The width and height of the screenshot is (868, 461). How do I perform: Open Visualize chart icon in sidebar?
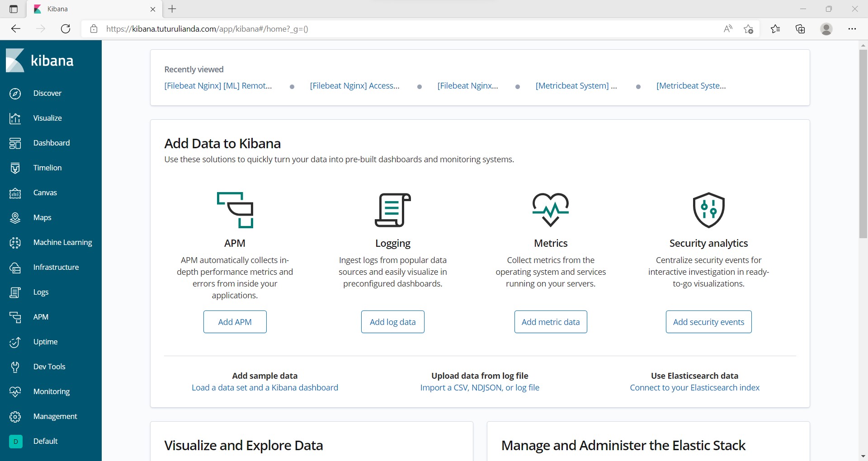(15, 118)
